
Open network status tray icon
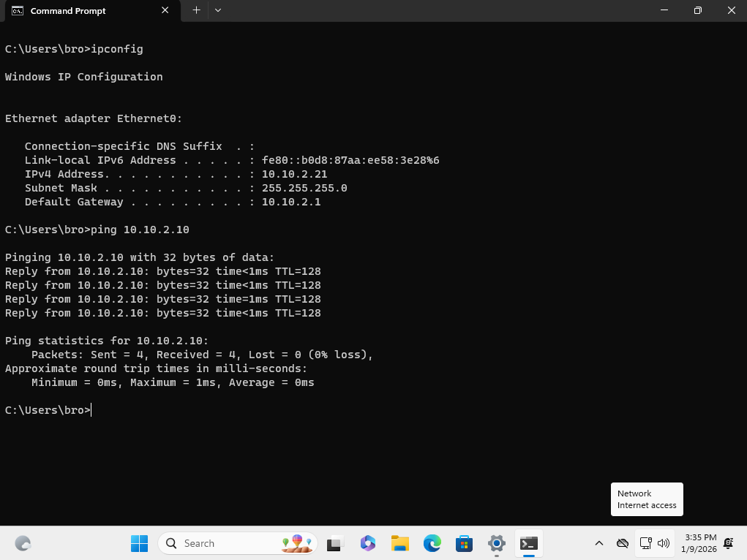click(x=645, y=543)
